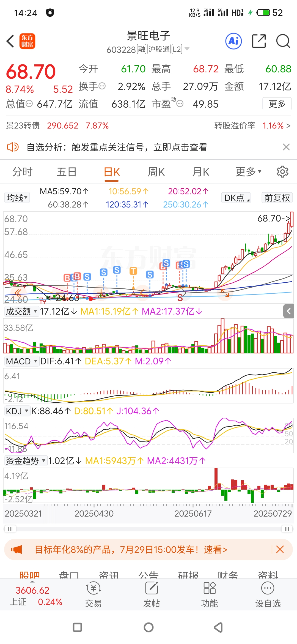Toggle 前复权 price adjustment
Image resolution: width=297 pixels, height=644 pixels.
click(277, 198)
